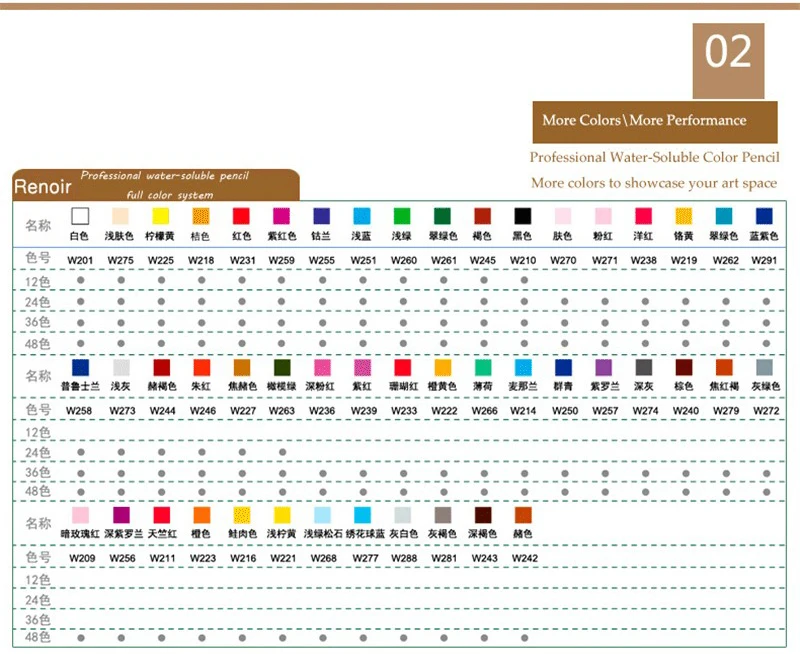
Task: Click the '02' page number box
Action: tap(728, 60)
